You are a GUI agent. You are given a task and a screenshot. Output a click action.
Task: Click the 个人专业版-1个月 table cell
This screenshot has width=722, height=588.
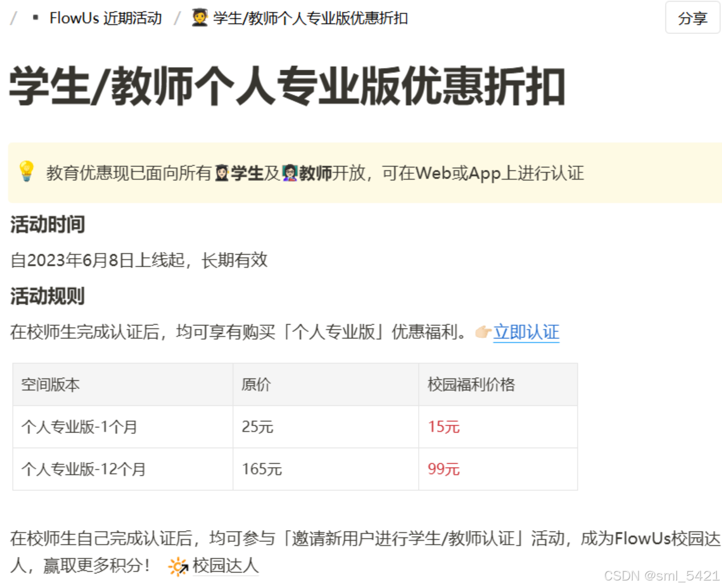coord(123,427)
